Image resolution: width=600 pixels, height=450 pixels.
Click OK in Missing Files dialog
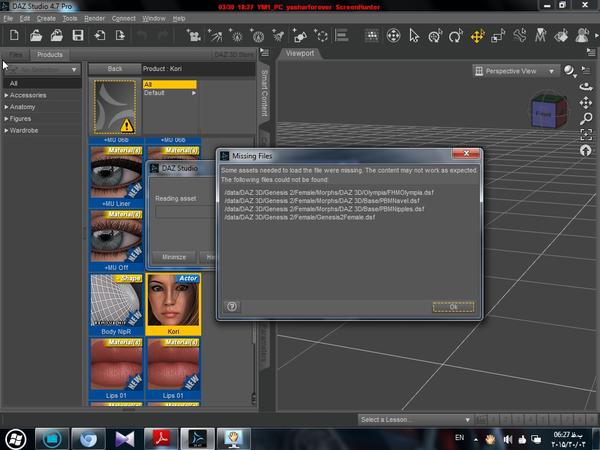[x=453, y=307]
